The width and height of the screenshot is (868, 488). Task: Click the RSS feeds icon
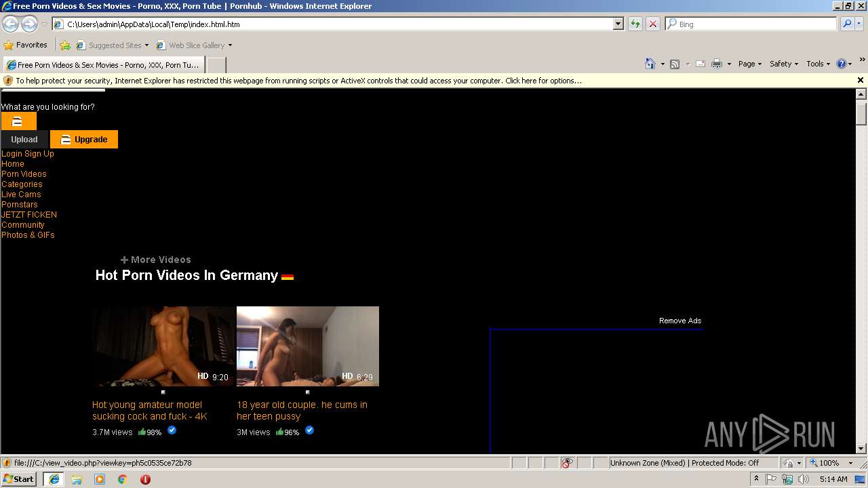pyautogui.click(x=675, y=64)
